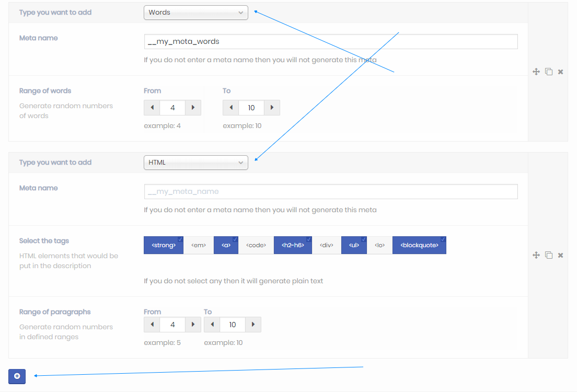Enable the <lo> tag

pyautogui.click(x=380, y=245)
